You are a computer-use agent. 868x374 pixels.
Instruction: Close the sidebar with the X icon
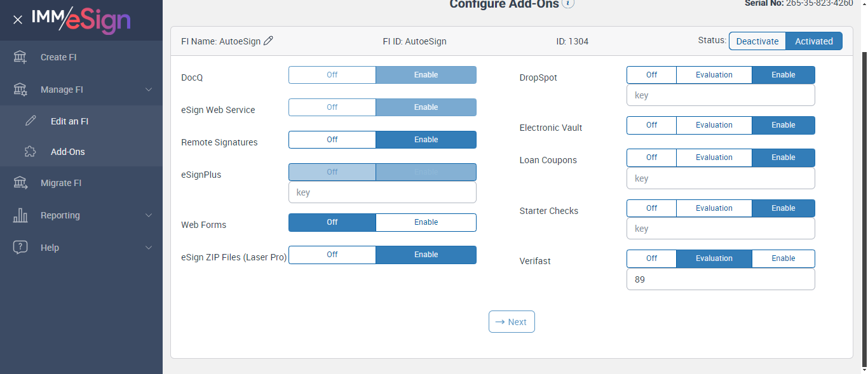(x=18, y=20)
